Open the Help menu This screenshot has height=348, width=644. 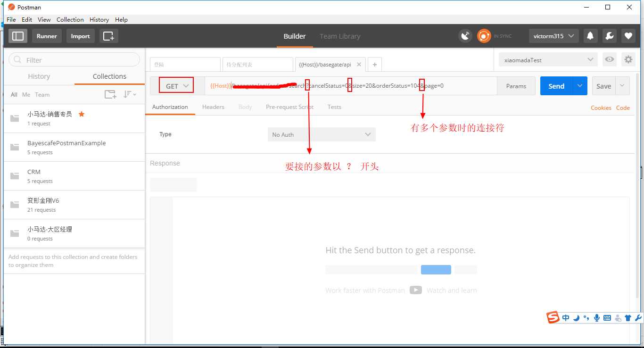coord(121,19)
